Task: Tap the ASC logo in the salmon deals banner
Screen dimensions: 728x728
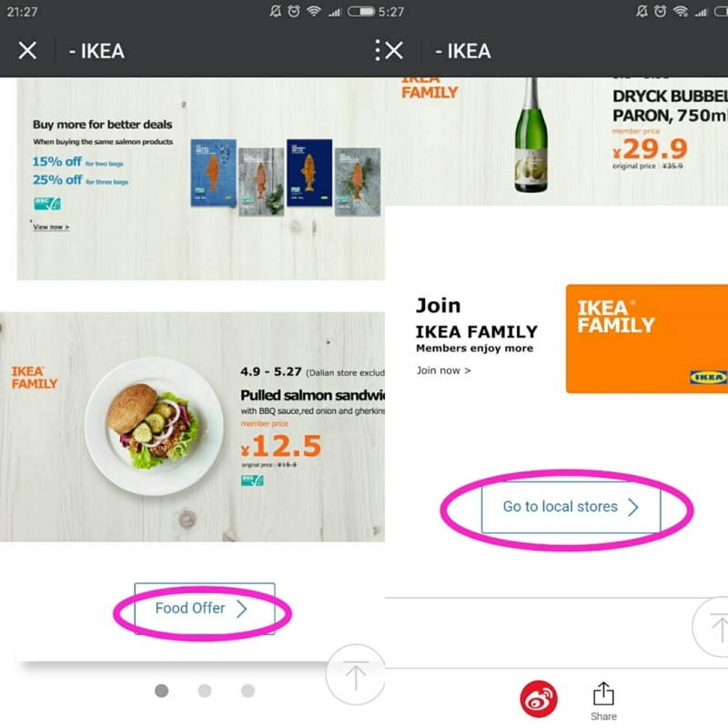Action: click(x=47, y=203)
